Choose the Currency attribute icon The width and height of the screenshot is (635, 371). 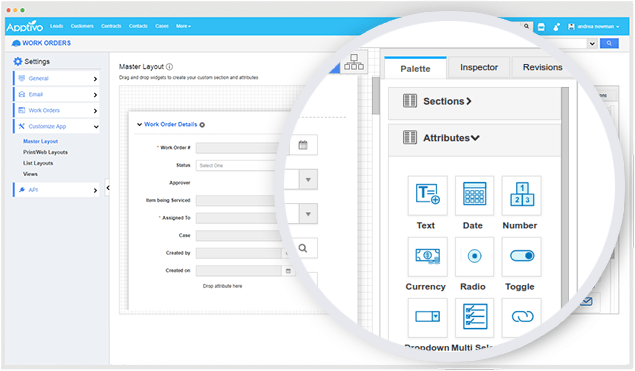428,256
